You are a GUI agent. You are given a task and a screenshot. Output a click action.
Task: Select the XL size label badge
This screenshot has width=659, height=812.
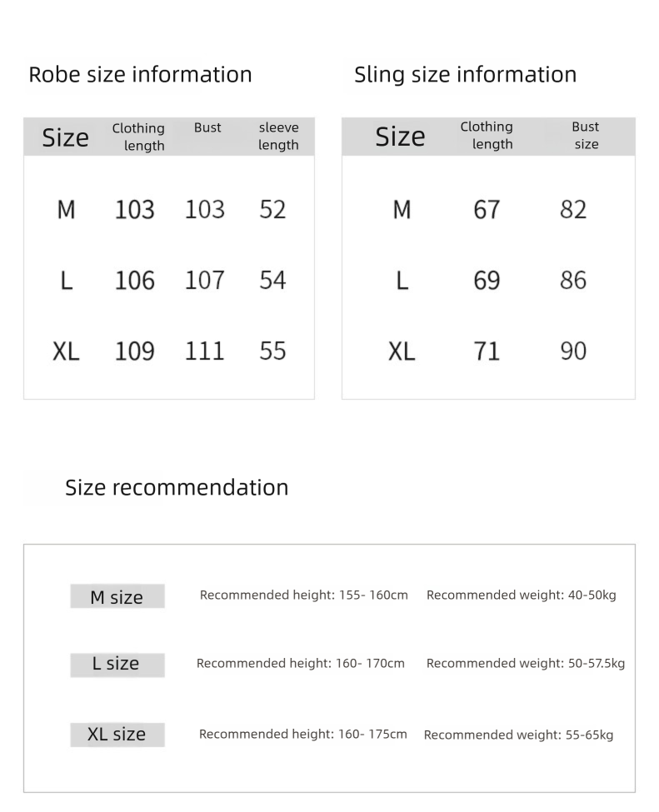coord(117,735)
